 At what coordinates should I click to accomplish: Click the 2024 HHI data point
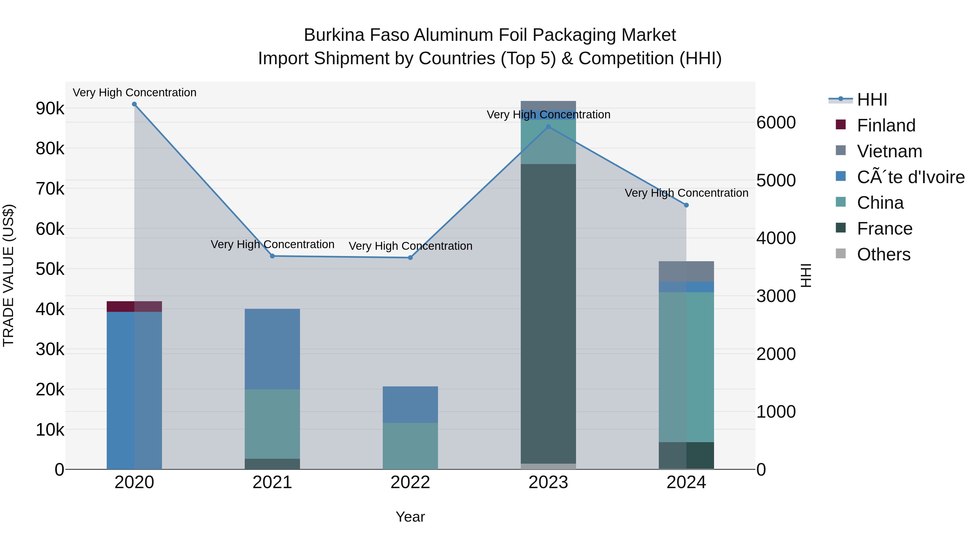686,205
